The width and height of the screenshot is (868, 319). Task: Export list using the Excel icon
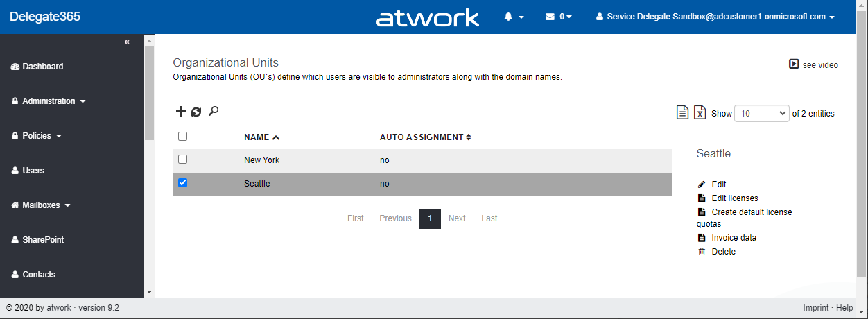pos(700,113)
